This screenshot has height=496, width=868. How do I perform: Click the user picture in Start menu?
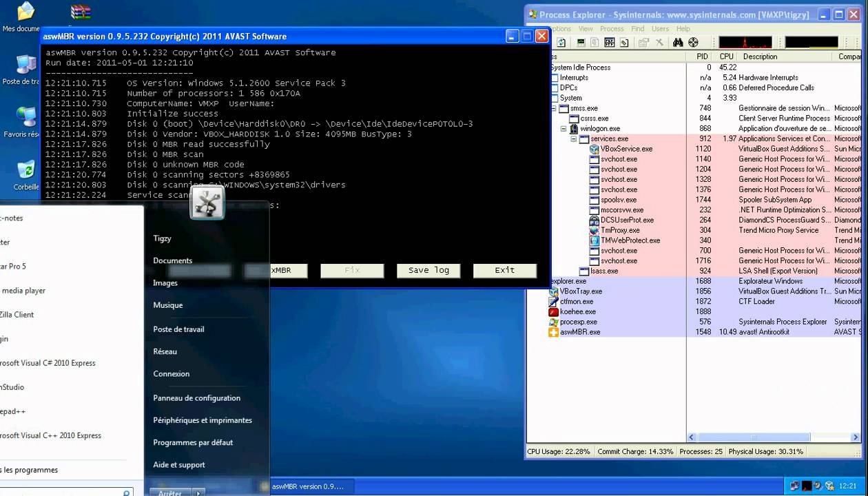(207, 203)
